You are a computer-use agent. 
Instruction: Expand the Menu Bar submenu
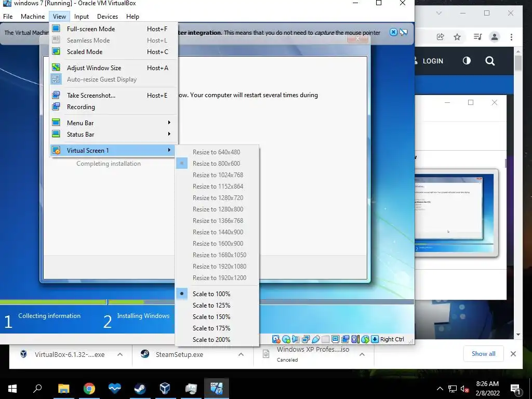coord(114,123)
